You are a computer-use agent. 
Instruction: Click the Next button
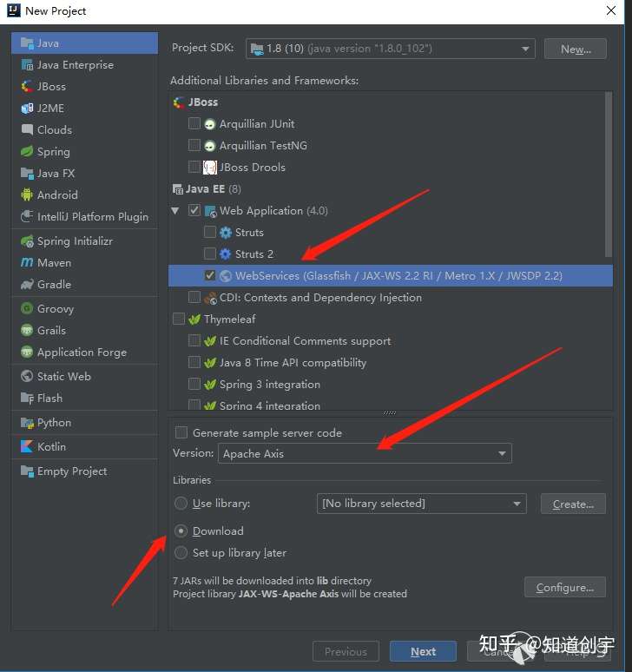423,651
